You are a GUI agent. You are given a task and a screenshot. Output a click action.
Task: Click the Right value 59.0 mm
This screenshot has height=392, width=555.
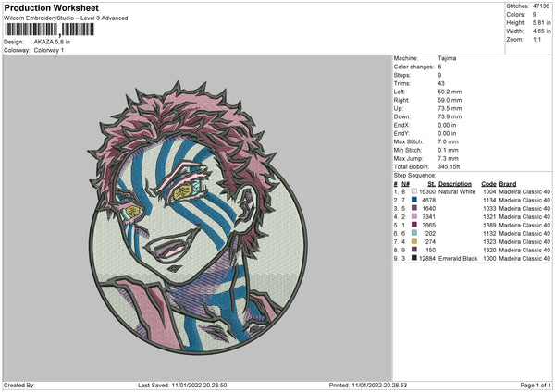click(450, 100)
